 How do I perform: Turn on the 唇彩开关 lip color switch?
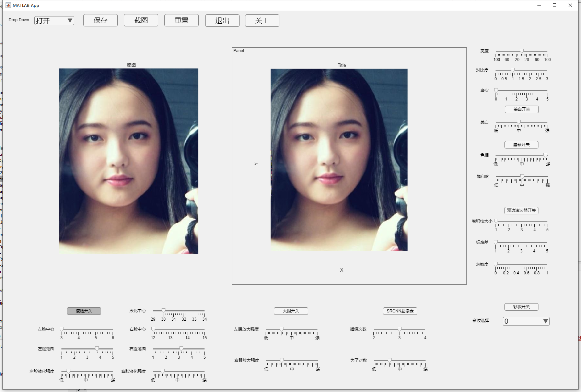pyautogui.click(x=521, y=145)
